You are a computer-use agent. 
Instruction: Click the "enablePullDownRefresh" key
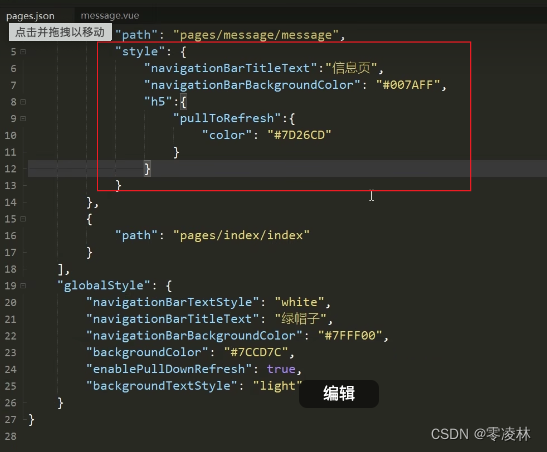coord(169,369)
